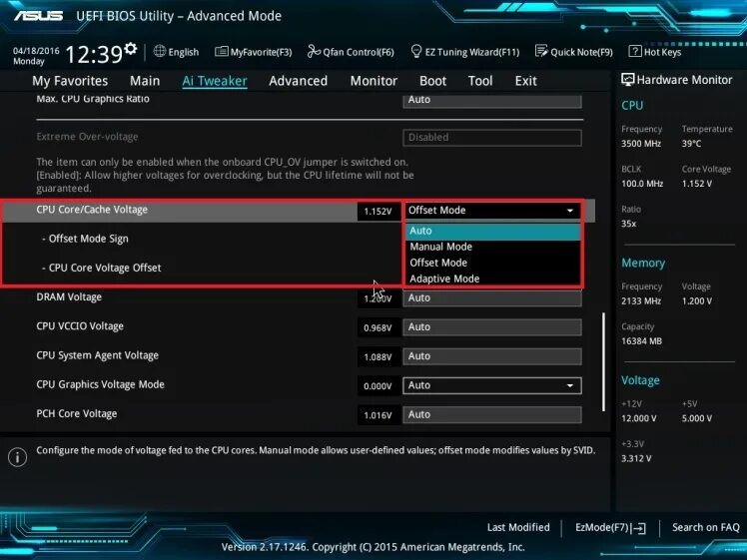Click the 12:39 clock display
The height and width of the screenshot is (560, 747).
point(94,54)
